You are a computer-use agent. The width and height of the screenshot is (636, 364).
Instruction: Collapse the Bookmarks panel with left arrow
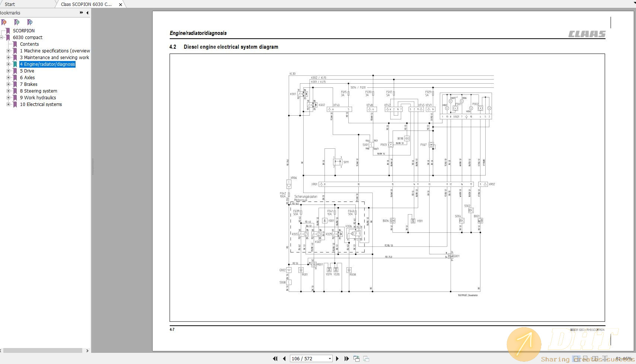pyautogui.click(x=87, y=13)
